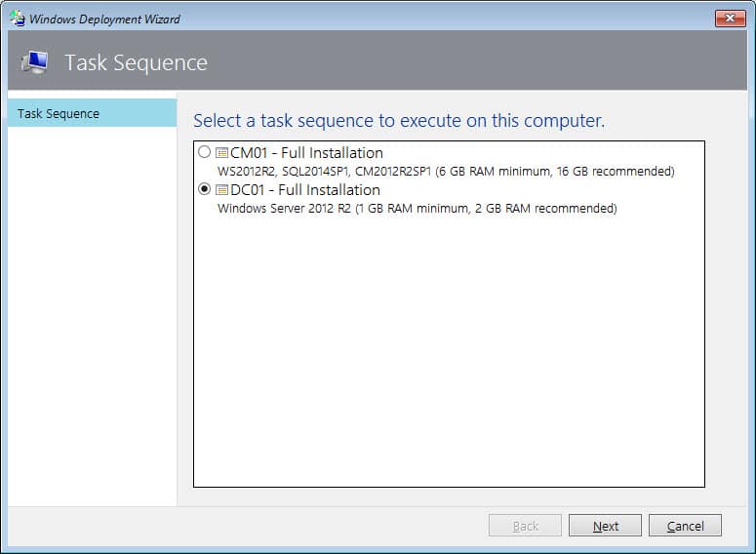Screen dimensions: 756x554
Task: Click the Windows Server 2012 R2 description line
Action: pos(417,208)
